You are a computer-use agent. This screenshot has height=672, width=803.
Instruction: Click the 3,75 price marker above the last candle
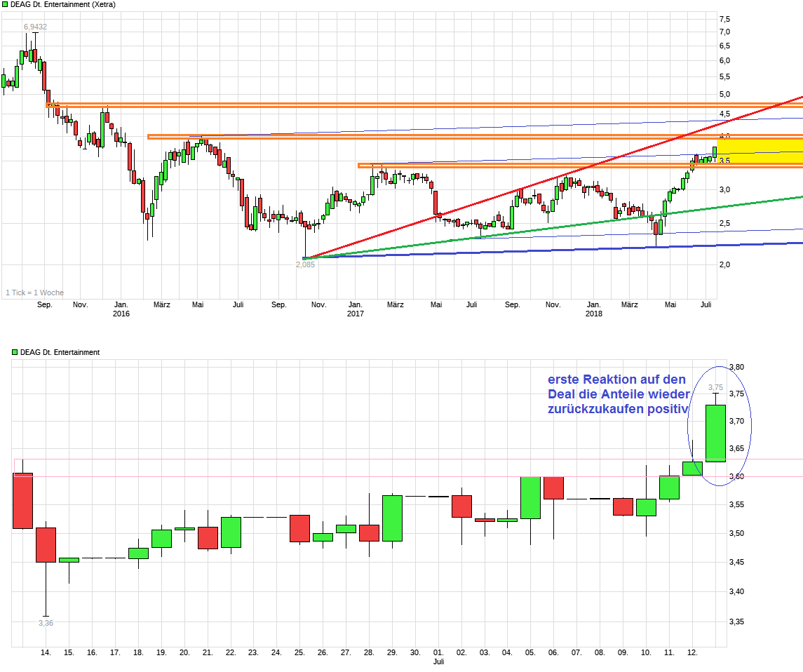(x=715, y=386)
